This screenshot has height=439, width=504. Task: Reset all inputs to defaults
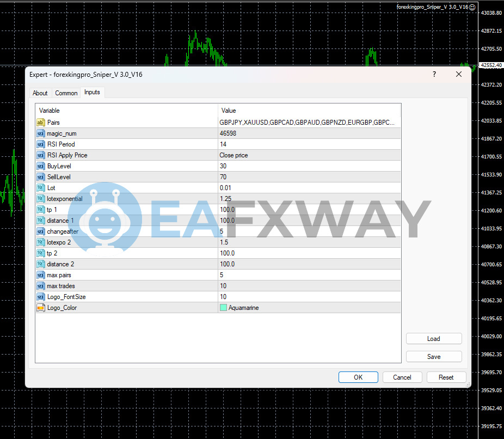click(x=446, y=377)
